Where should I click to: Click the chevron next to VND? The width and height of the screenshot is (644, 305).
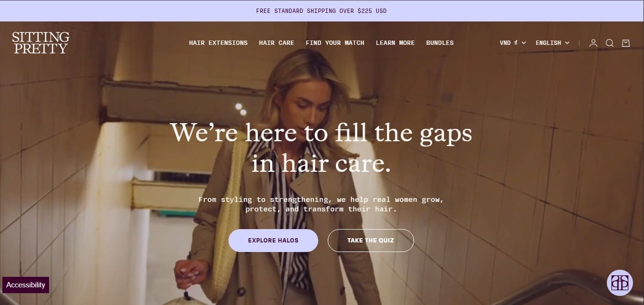[x=524, y=43]
